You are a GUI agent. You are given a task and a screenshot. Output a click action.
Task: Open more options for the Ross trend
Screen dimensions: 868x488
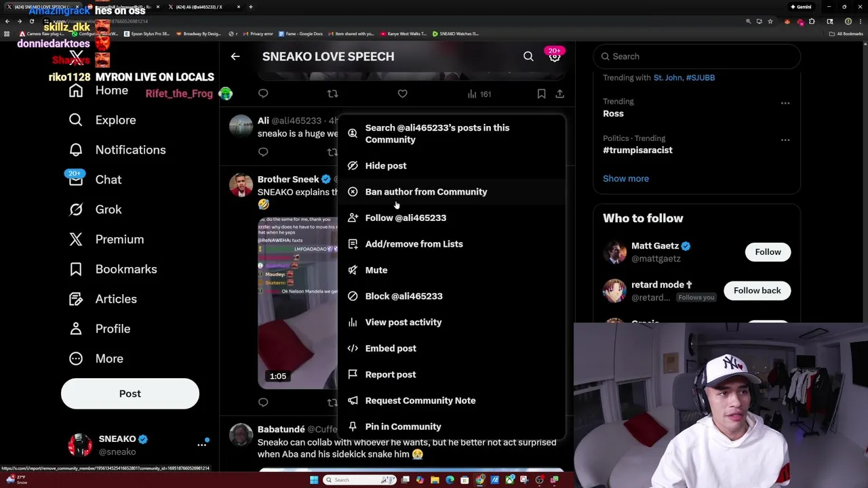(x=785, y=103)
